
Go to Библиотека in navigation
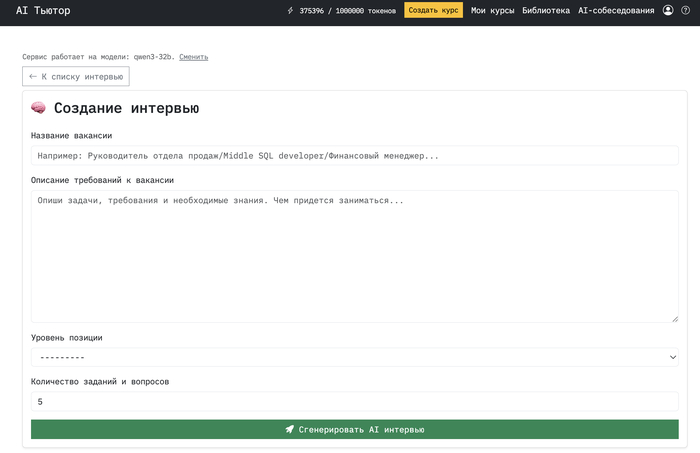point(546,10)
